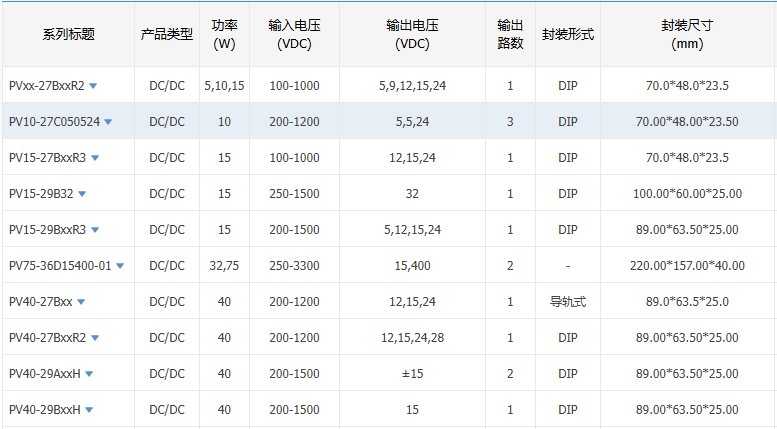Select the 导轨式 package cell for PV40-27Bxx
This screenshot has width=777, height=429.
[x=567, y=302]
